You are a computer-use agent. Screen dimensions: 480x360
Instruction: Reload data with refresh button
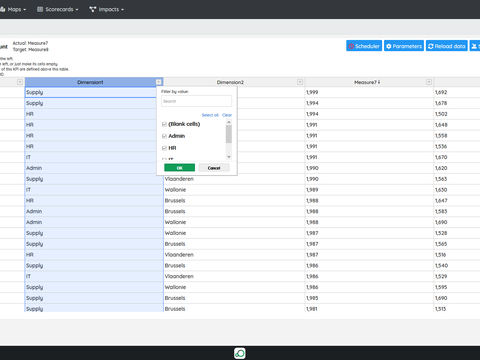pos(447,46)
